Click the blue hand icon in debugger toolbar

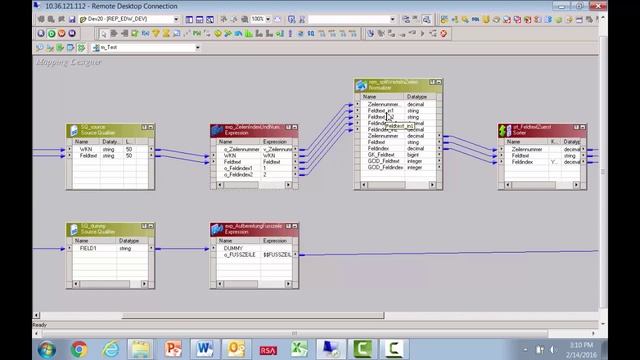point(371,34)
